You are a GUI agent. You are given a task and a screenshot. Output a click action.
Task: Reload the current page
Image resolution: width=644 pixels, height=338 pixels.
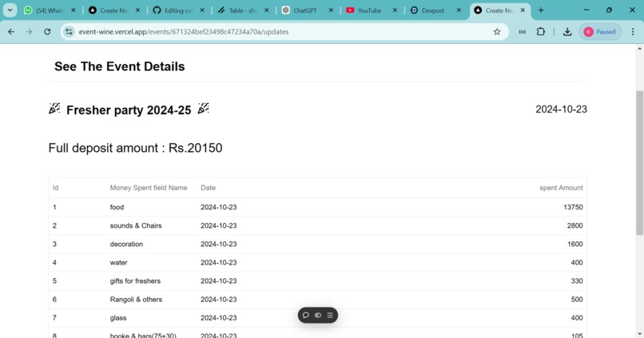47,32
